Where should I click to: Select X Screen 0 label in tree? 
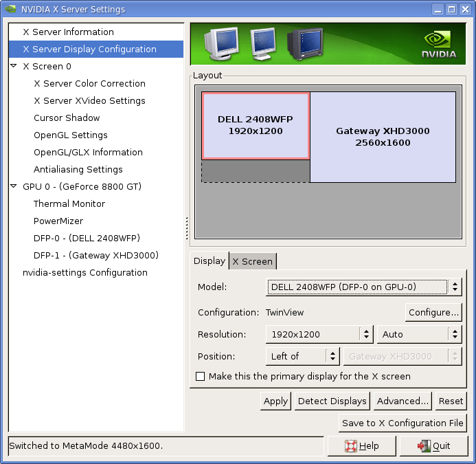click(x=47, y=66)
